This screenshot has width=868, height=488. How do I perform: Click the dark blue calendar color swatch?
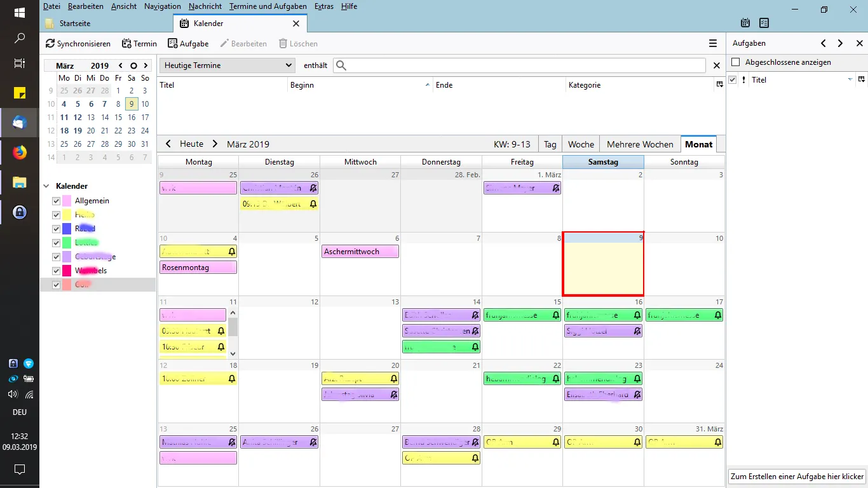click(67, 229)
